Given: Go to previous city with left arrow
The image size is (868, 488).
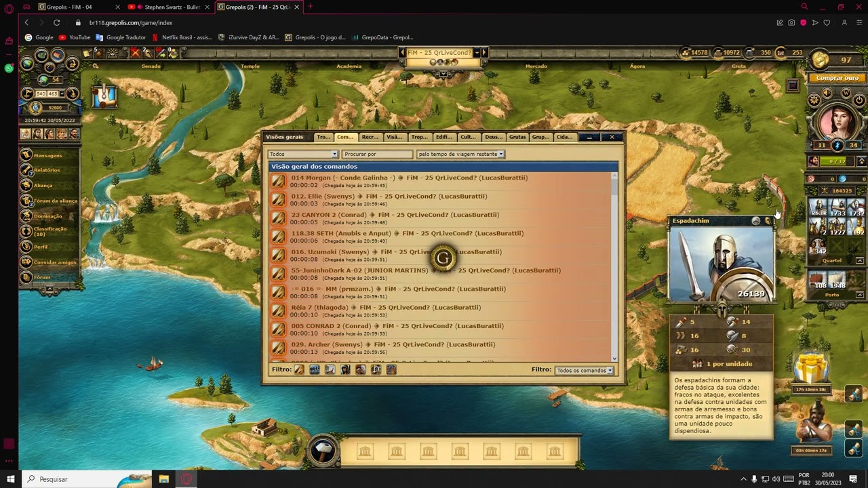Looking at the screenshot, I should pos(401,53).
